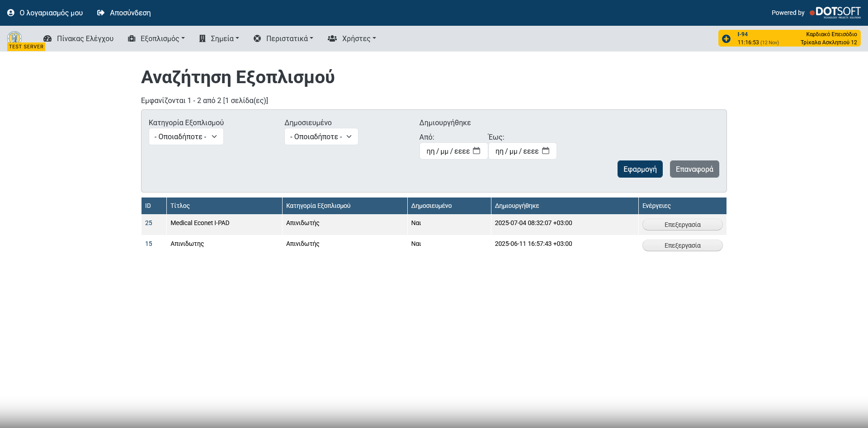Expand the Δημοσιευμένο filter dropdown
868x428 pixels.
tap(321, 136)
